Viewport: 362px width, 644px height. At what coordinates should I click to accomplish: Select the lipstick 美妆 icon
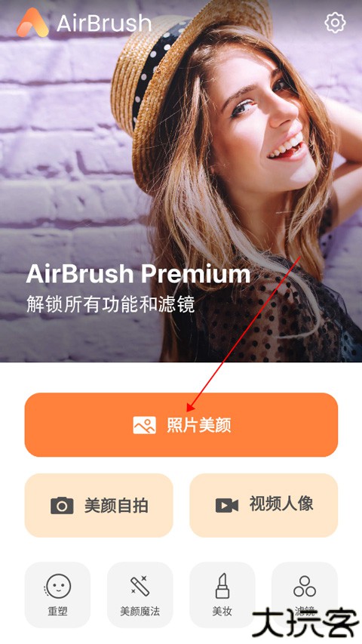coord(222,586)
